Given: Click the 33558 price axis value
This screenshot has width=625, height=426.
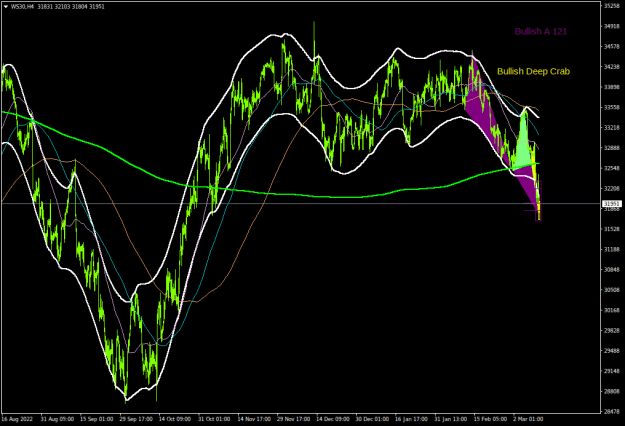Looking at the screenshot, I should [x=611, y=107].
